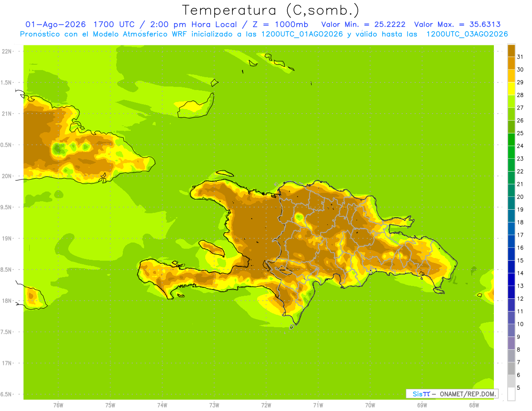Pick the purple swatch between 8 and 9

[x=511, y=343]
